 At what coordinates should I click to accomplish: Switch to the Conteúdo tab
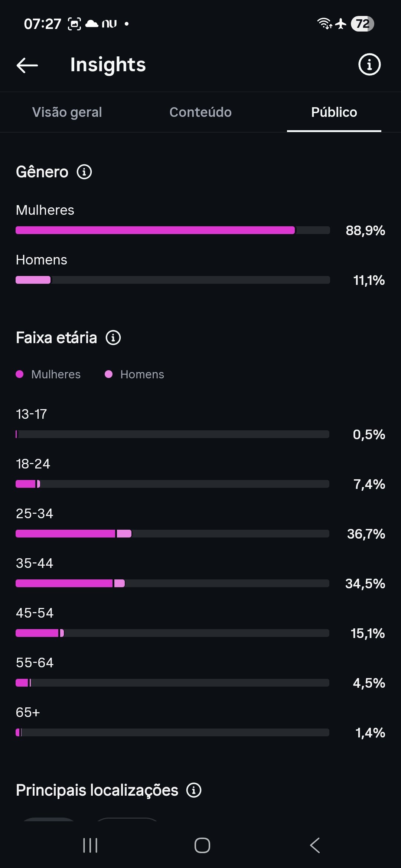tap(200, 112)
